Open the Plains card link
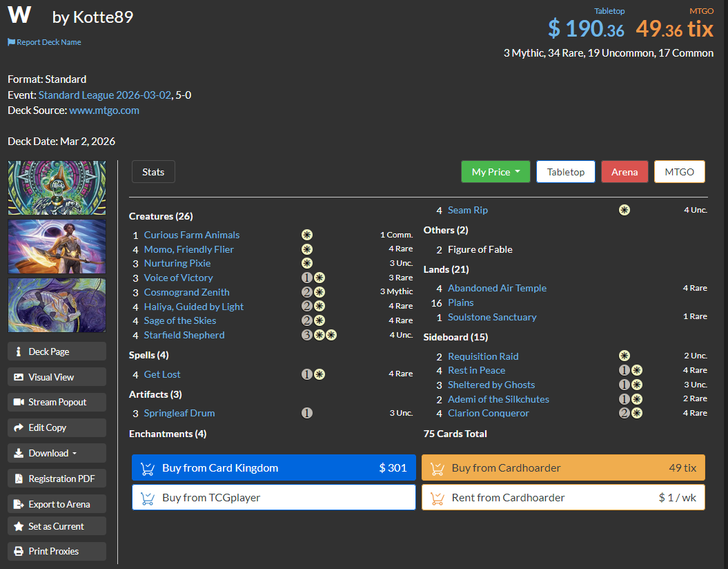This screenshot has width=728, height=569. tap(460, 303)
